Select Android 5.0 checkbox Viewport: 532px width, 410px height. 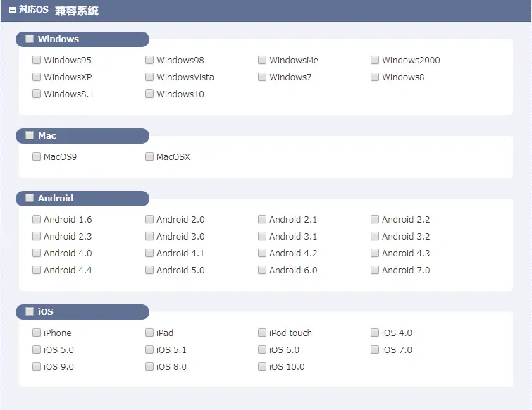149,271
